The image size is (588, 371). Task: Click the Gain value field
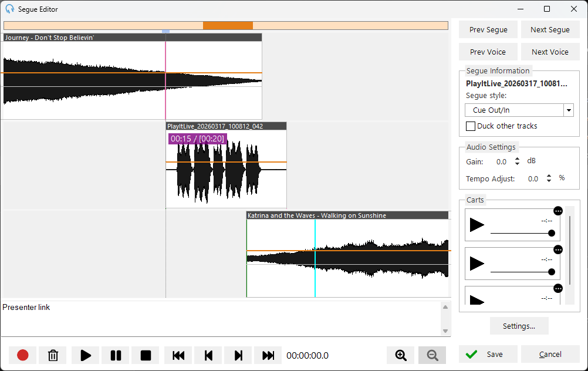tap(501, 161)
